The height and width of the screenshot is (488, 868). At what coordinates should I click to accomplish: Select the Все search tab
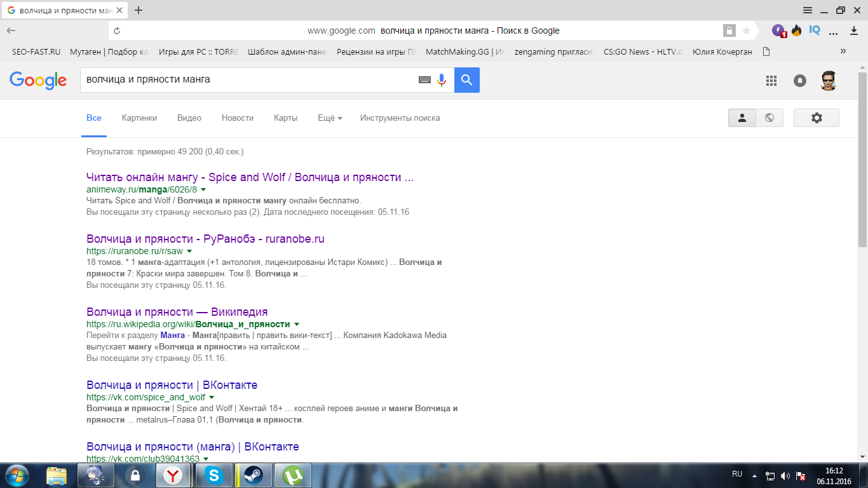94,118
